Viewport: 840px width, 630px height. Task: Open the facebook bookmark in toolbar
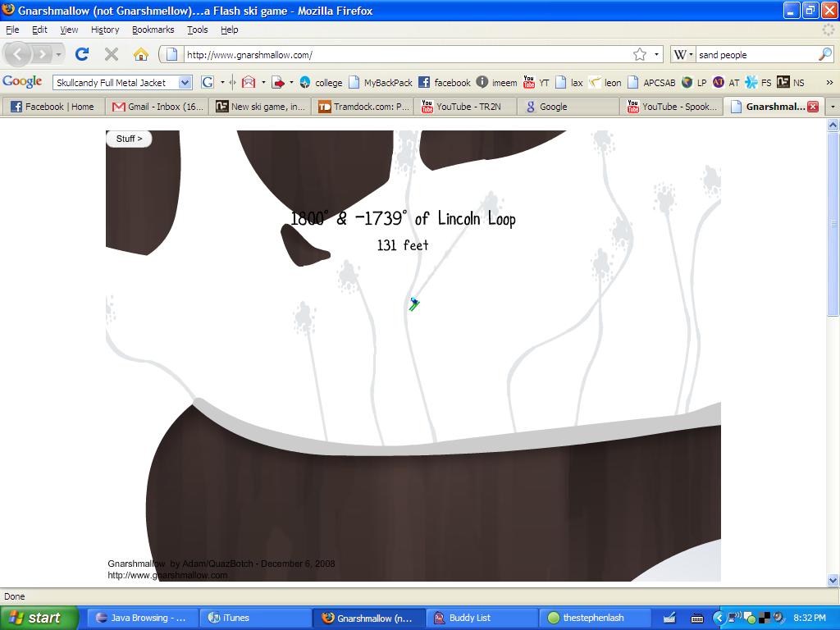click(x=444, y=82)
